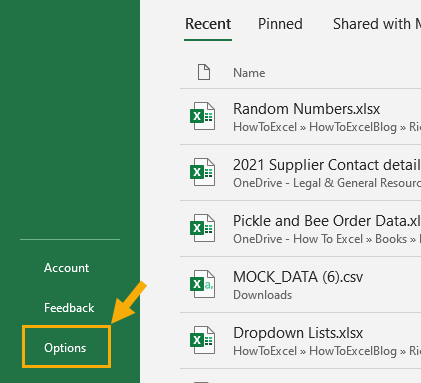Switch to the Recent tab

pyautogui.click(x=208, y=24)
